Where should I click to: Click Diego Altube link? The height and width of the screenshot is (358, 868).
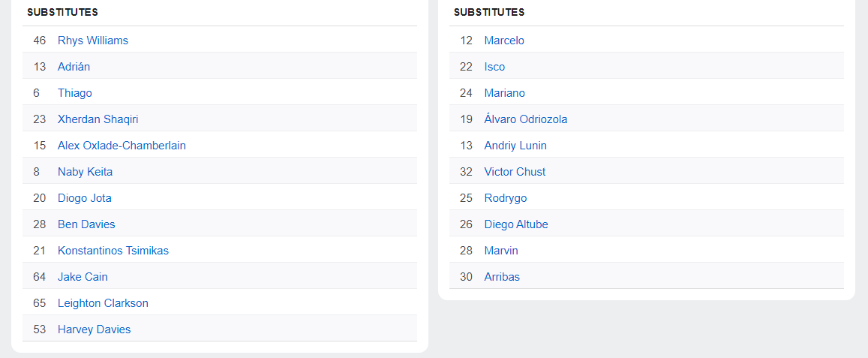click(516, 224)
